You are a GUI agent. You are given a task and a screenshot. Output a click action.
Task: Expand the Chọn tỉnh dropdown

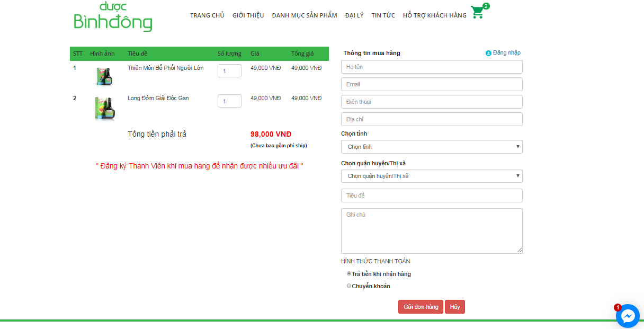432,147
